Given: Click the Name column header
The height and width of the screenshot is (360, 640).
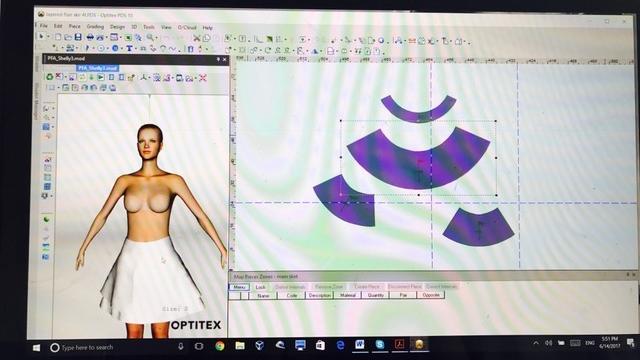Looking at the screenshot, I should (263, 295).
